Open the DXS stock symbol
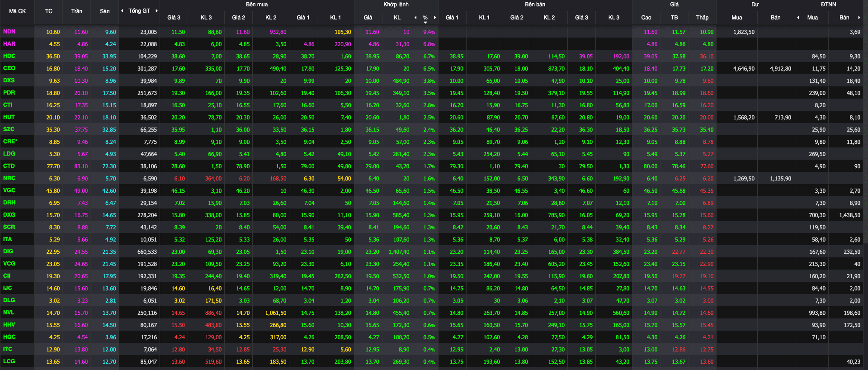The width and height of the screenshot is (868, 370). 9,81
